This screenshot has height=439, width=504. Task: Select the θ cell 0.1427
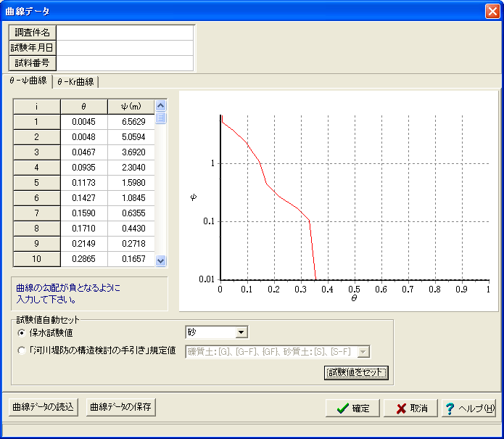click(84, 198)
